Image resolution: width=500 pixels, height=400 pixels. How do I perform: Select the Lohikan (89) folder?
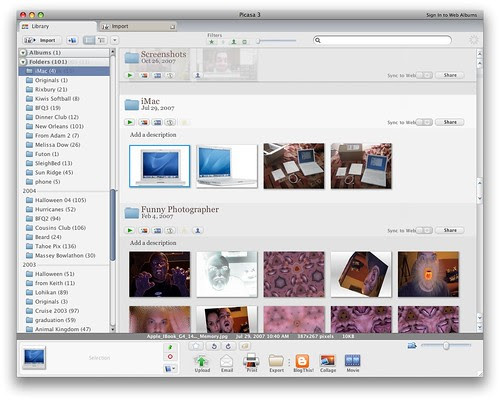click(x=64, y=292)
